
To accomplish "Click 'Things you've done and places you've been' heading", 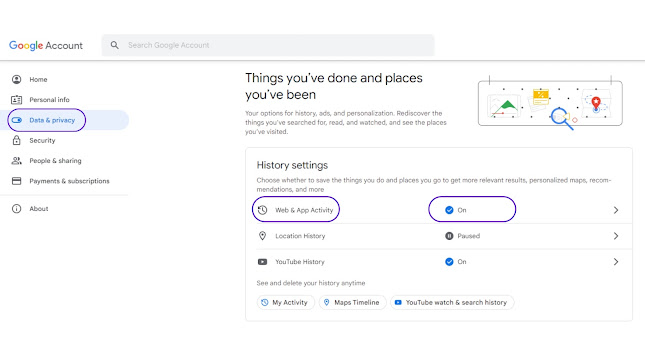I will point(334,86).
